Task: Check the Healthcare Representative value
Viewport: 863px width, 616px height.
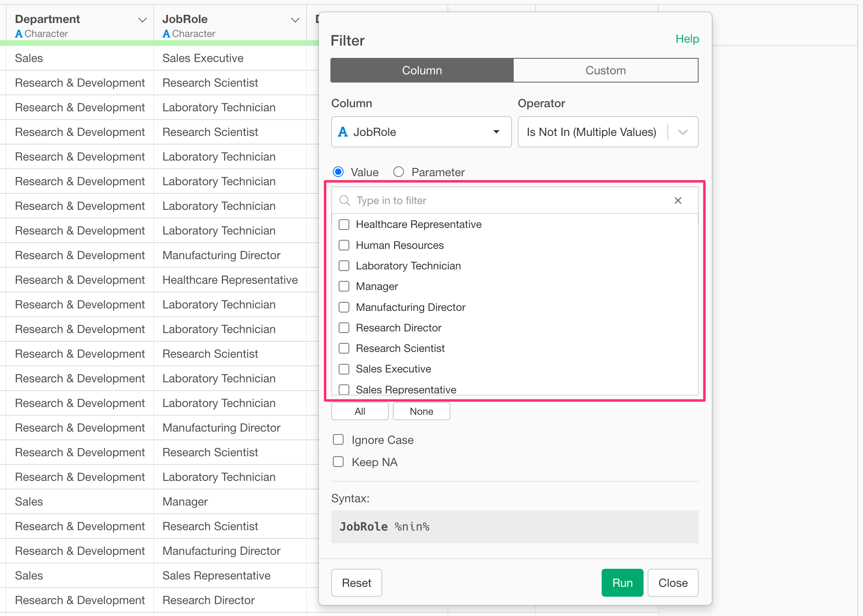Action: pyautogui.click(x=344, y=225)
